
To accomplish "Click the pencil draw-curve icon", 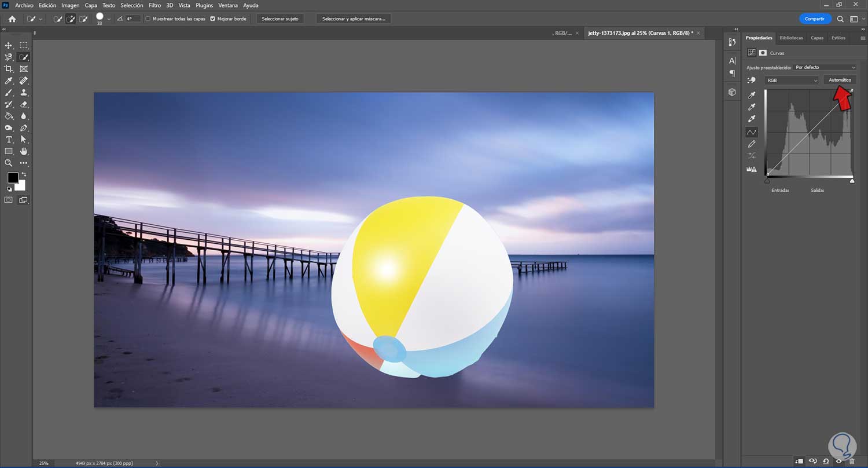I will pos(752,144).
